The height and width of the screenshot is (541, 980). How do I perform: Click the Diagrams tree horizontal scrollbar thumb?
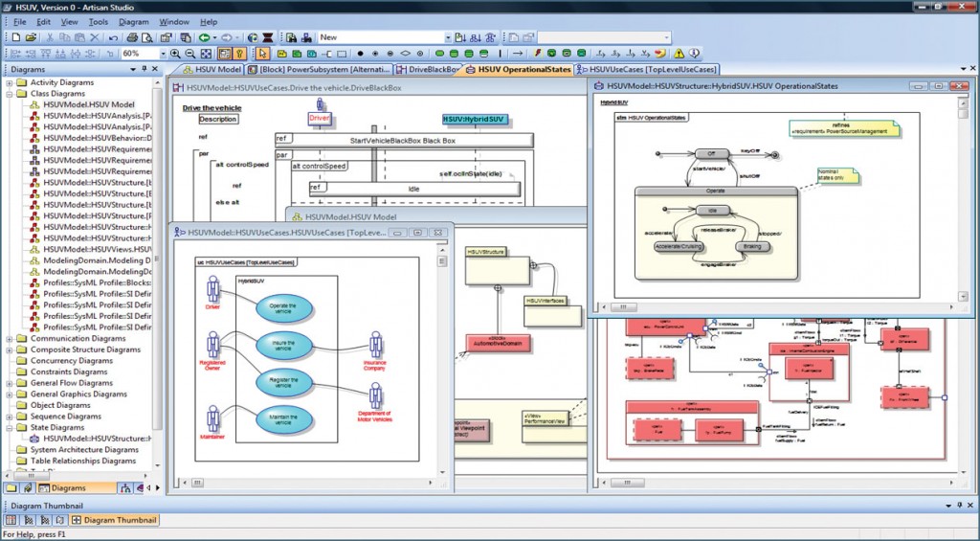click(x=32, y=476)
